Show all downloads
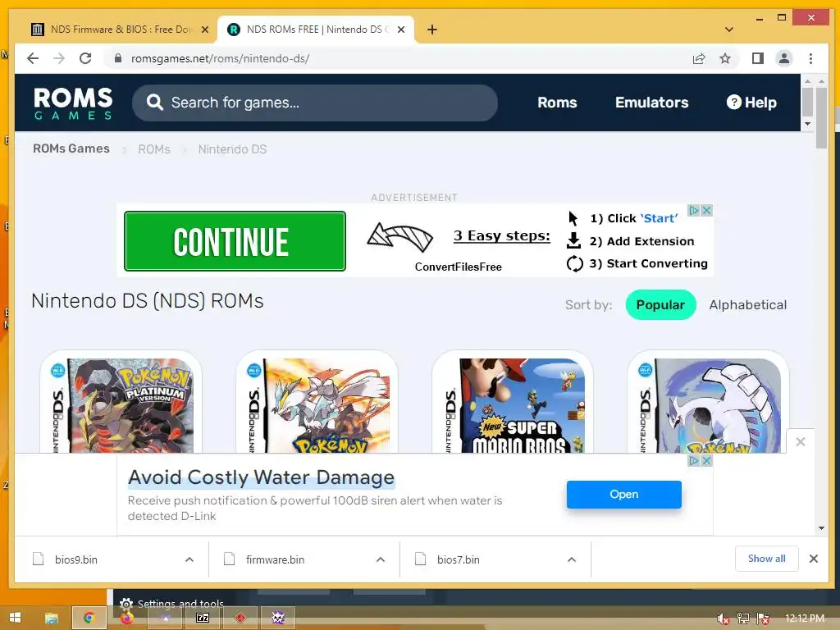The image size is (840, 630). [767, 559]
